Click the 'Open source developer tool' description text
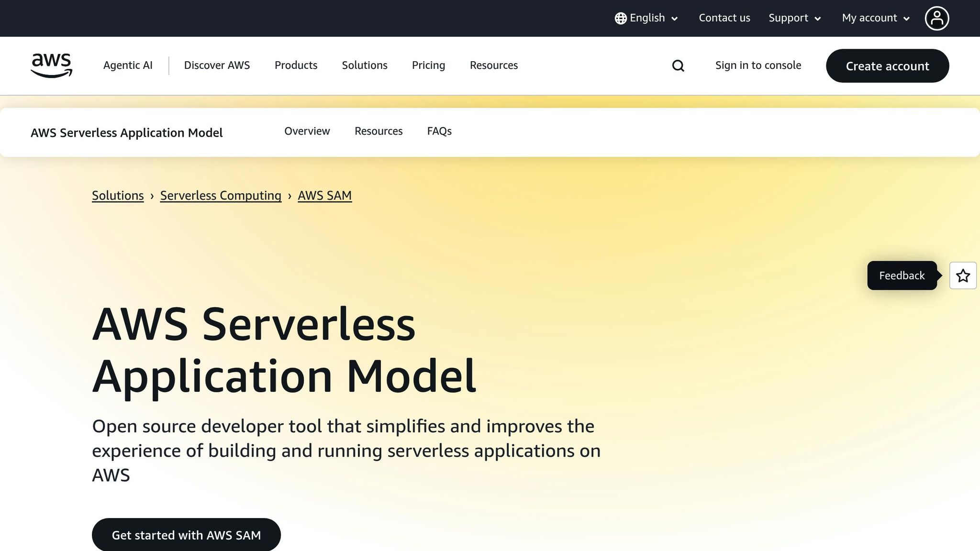The image size is (980, 551). pyautogui.click(x=346, y=451)
